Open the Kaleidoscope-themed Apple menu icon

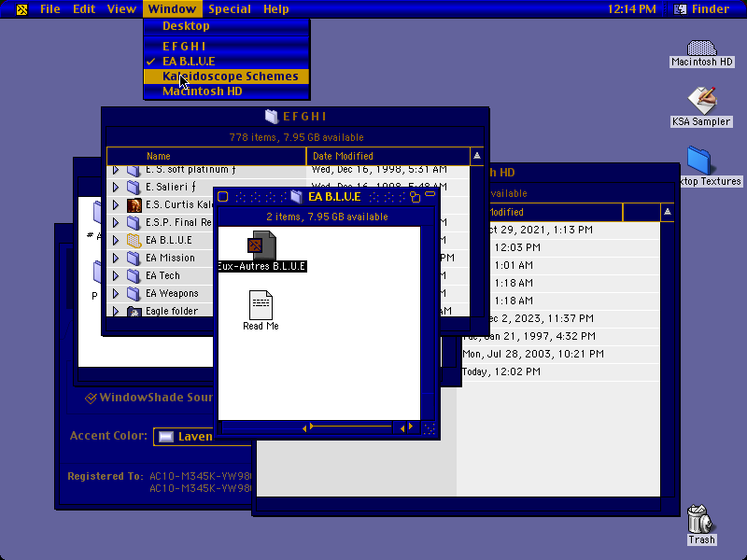point(21,9)
